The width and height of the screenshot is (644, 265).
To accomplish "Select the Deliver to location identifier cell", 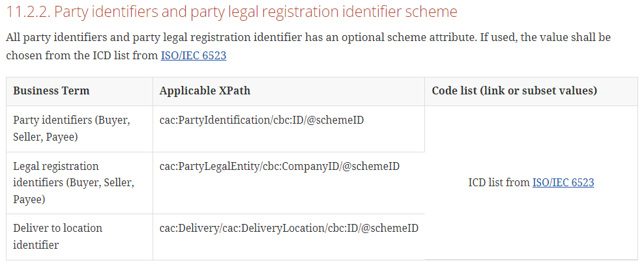I will tap(80, 237).
